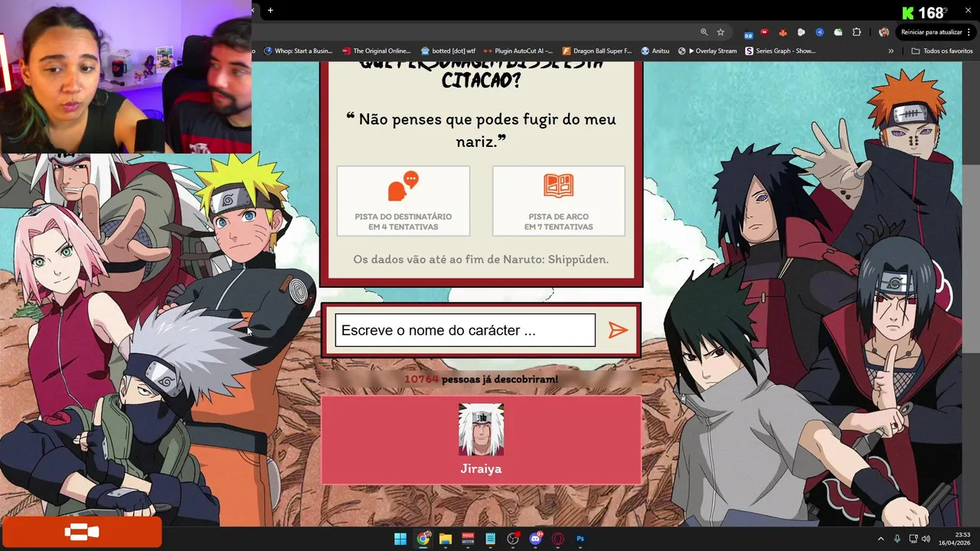This screenshot has height=551, width=980.
Task: Open Photoshop from the taskbar
Action: pyautogui.click(x=580, y=539)
